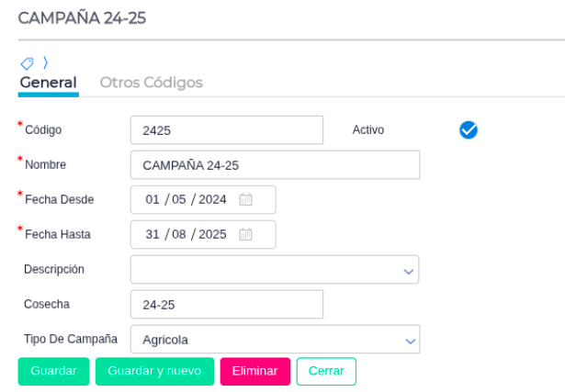Viewport: 565px width, 392px height.
Task: Focus the Código field containing 2425
Action: pos(227,130)
